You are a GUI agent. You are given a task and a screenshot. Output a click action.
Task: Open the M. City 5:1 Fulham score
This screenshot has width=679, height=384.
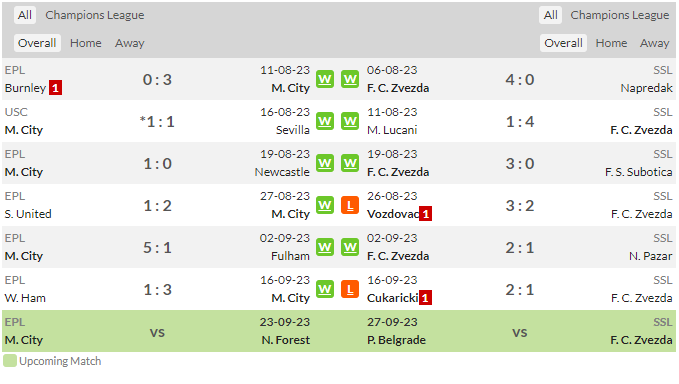pos(158,248)
